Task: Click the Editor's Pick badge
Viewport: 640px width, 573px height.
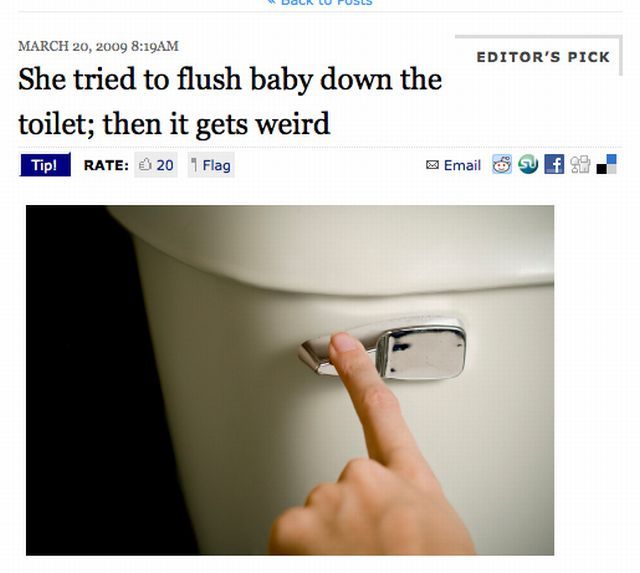Action: 543,57
